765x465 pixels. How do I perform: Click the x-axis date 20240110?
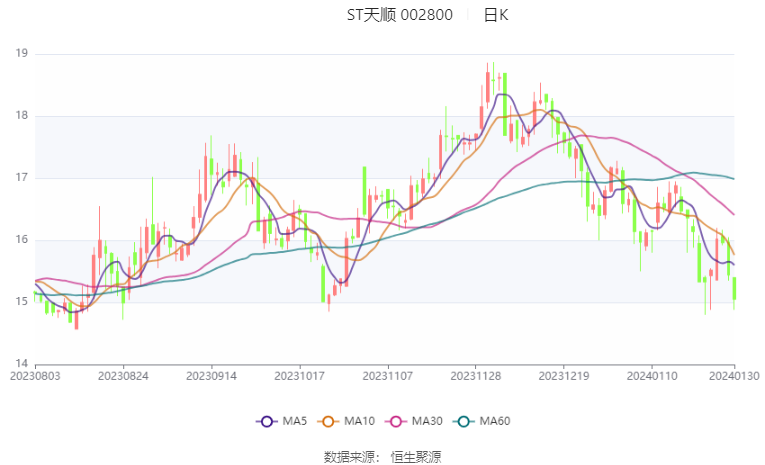[x=652, y=376]
